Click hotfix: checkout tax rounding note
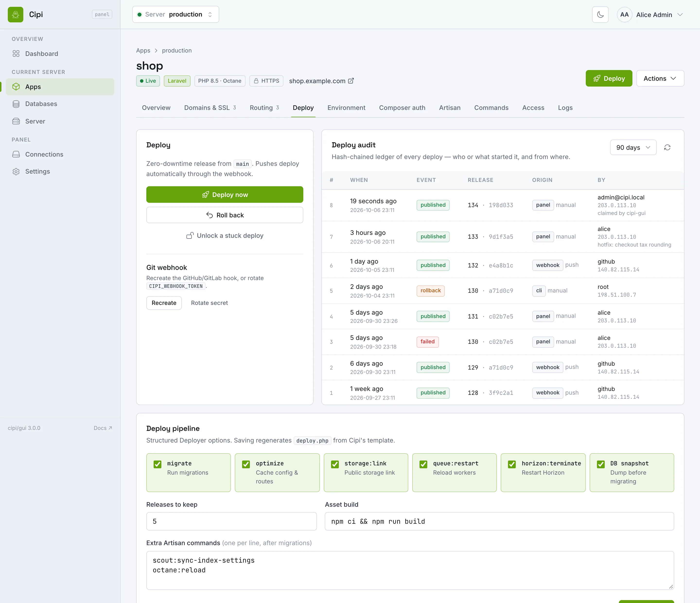This screenshot has height=603, width=700. (634, 245)
